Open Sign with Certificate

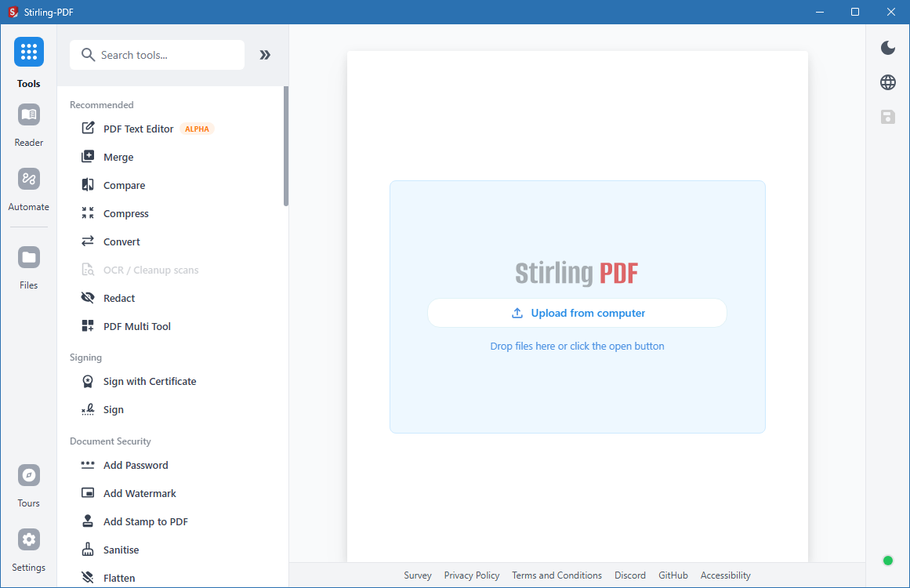149,381
